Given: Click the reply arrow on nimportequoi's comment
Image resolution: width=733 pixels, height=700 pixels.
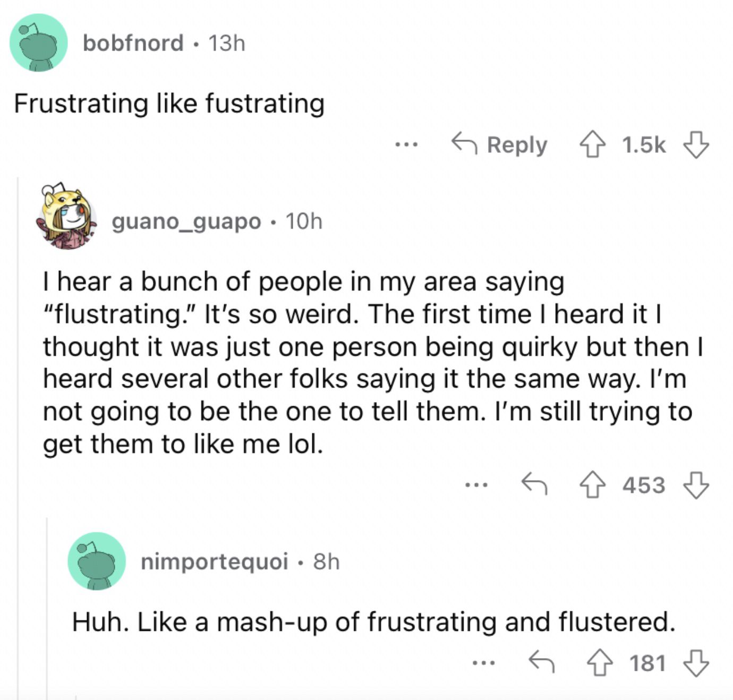Looking at the screenshot, I should (x=541, y=662).
